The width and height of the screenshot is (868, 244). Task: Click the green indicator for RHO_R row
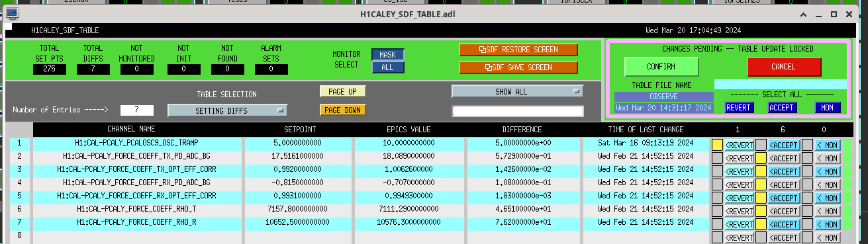[847, 224]
